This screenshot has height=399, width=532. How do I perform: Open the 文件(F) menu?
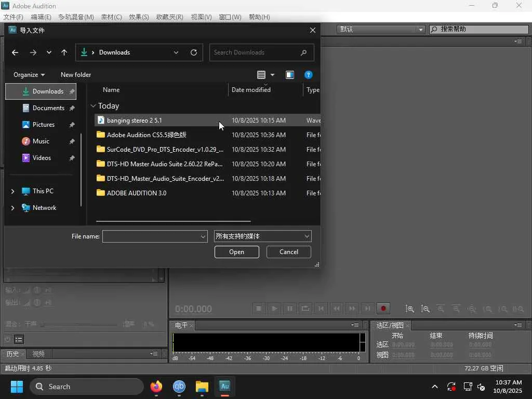point(13,17)
